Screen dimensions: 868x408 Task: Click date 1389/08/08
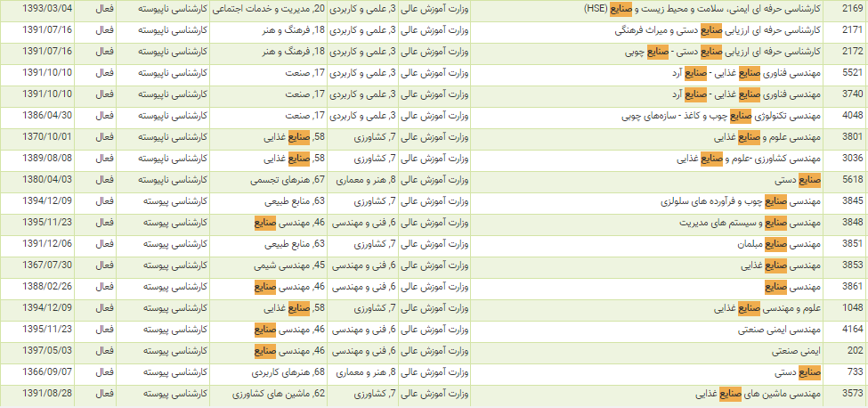pyautogui.click(x=47, y=159)
